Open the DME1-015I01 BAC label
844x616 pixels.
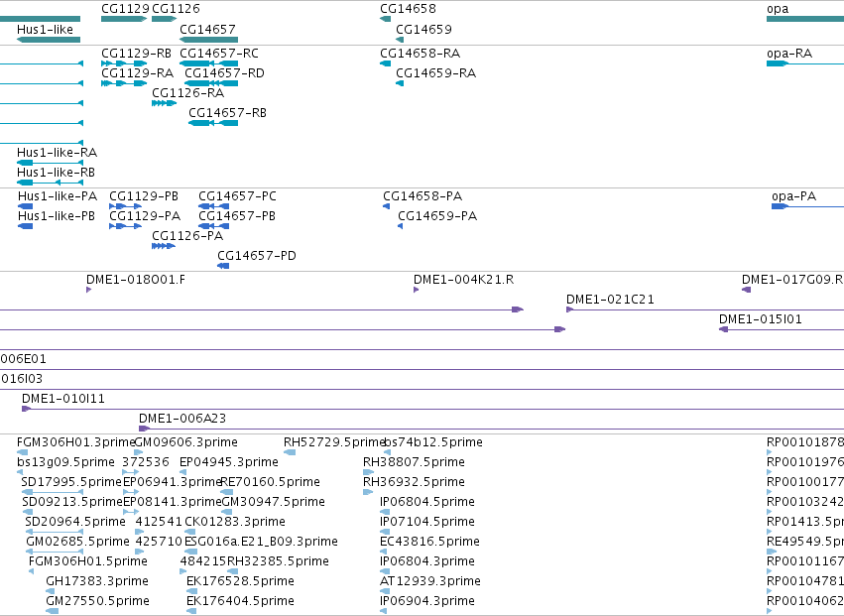[761, 319]
